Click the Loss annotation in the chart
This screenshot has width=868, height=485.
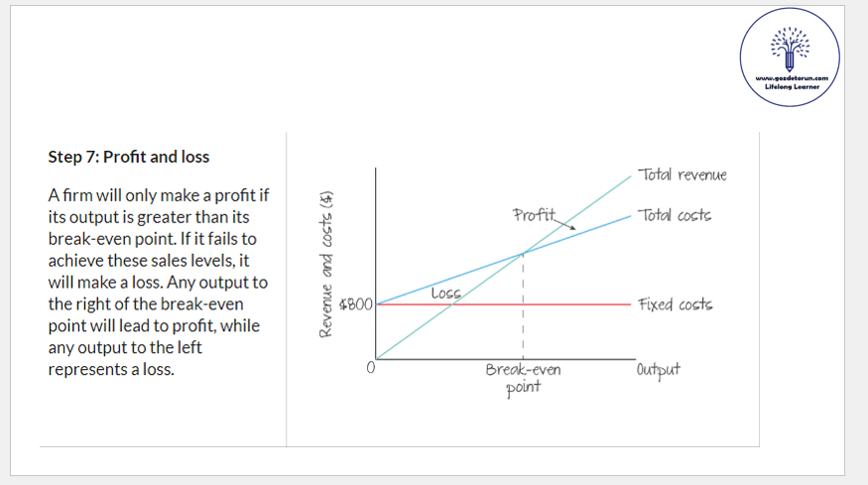pyautogui.click(x=446, y=294)
